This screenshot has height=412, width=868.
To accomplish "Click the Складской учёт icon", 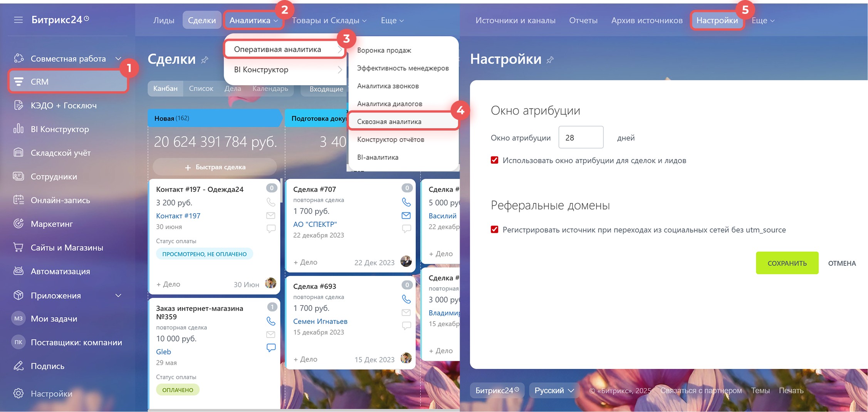I will [18, 152].
